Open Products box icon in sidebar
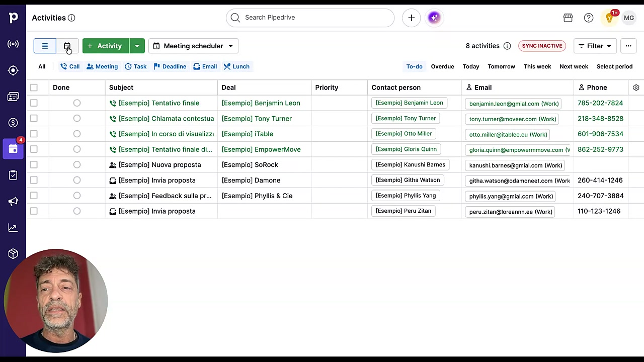The height and width of the screenshot is (362, 644). pyautogui.click(x=13, y=253)
